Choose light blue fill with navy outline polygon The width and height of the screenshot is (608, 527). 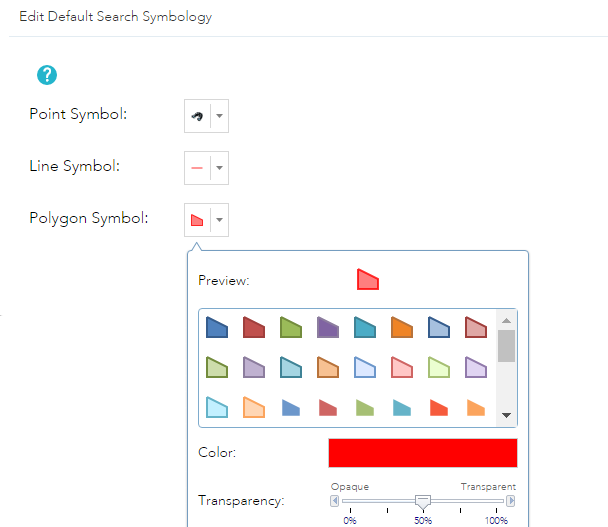[439, 327]
